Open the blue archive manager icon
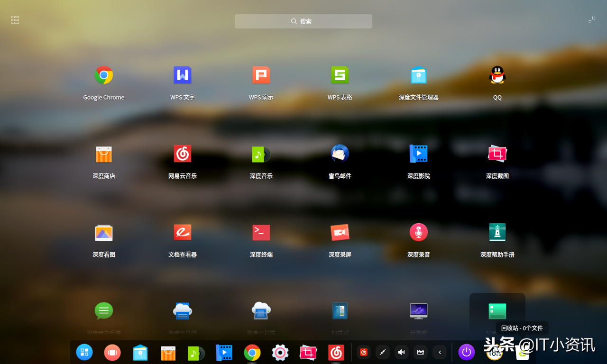The image size is (607, 364). [x=340, y=311]
